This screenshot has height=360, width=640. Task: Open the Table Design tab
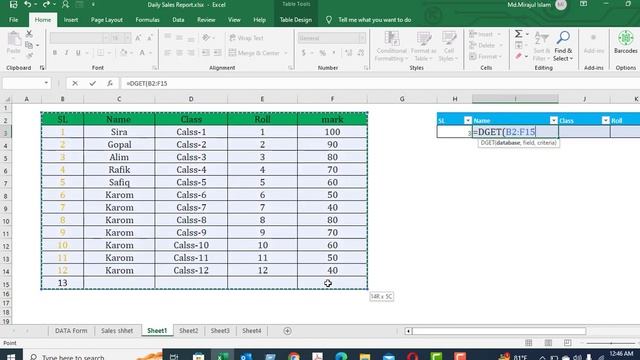(296, 20)
